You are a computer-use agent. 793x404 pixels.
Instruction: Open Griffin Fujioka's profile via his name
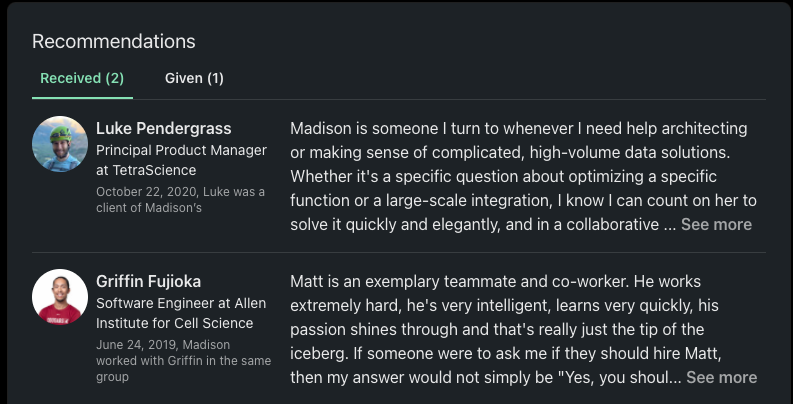148,282
